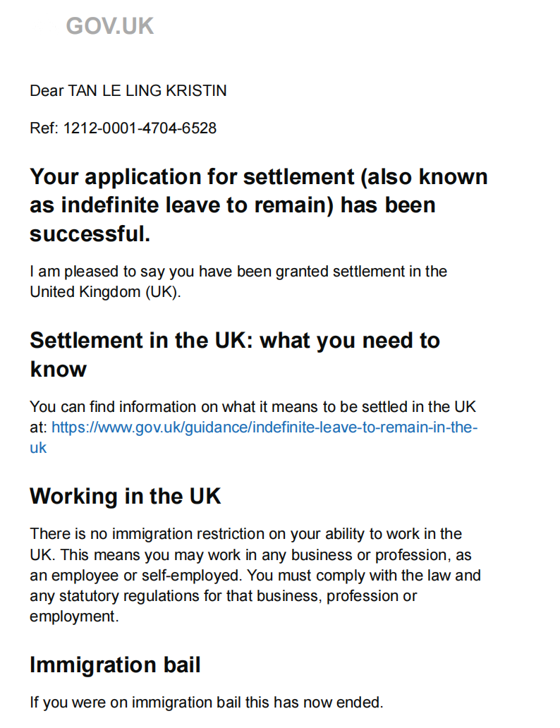Click the GOV.UK logo
Image resolution: width=560 pixels, height=728 pixels.
[x=109, y=27]
